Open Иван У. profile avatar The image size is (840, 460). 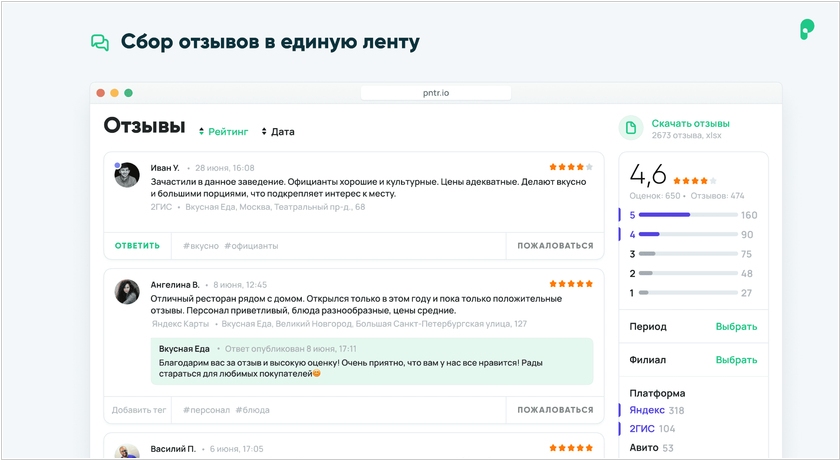(x=127, y=175)
